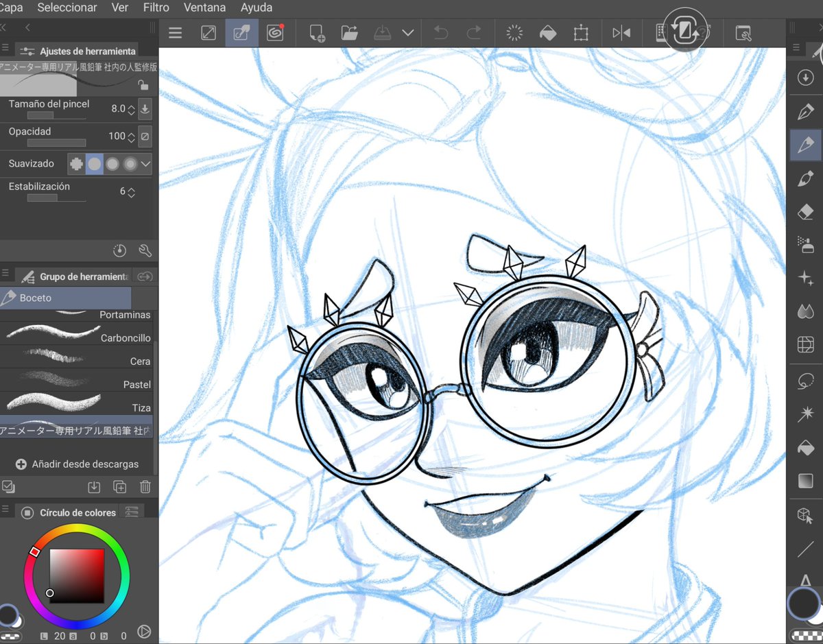Click the duplicate sub tool icon
This screenshot has height=644, width=823.
(x=119, y=487)
